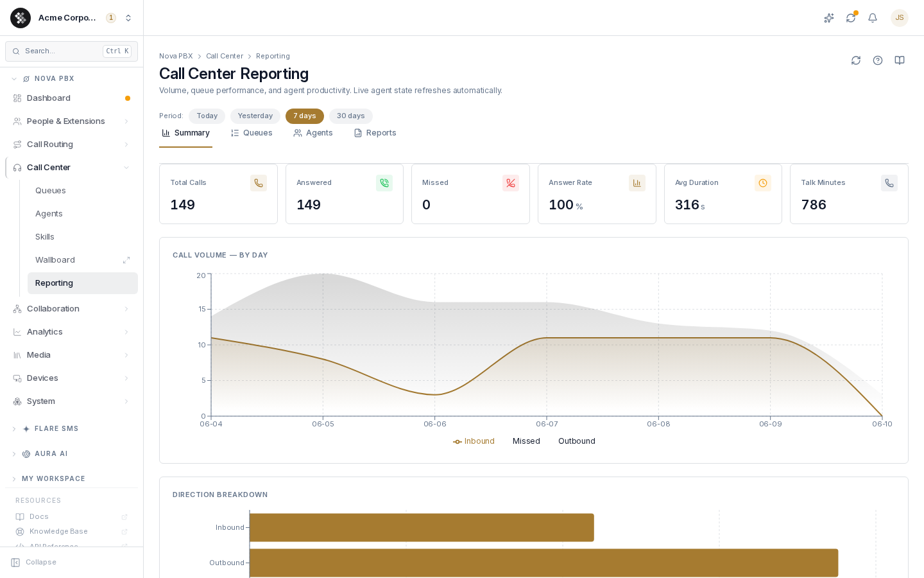Refresh the report using the page refresh icon
This screenshot has width=924, height=578.
[856, 60]
